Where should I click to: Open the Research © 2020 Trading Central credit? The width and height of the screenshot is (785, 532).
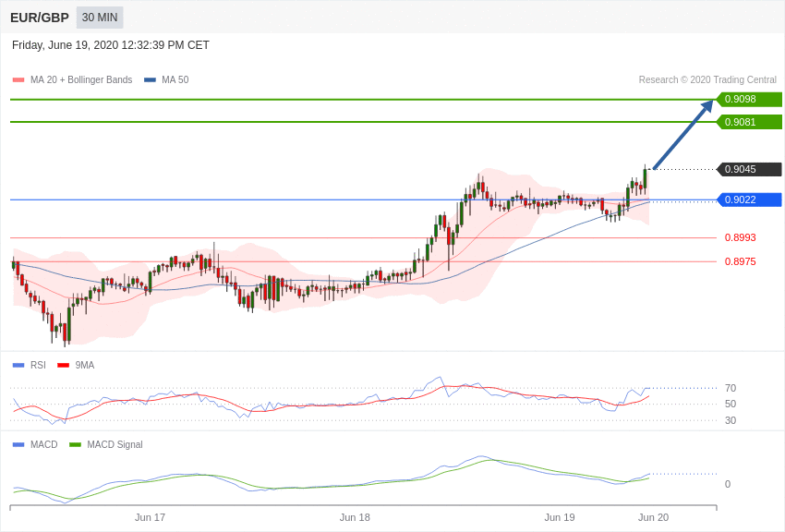click(x=707, y=79)
